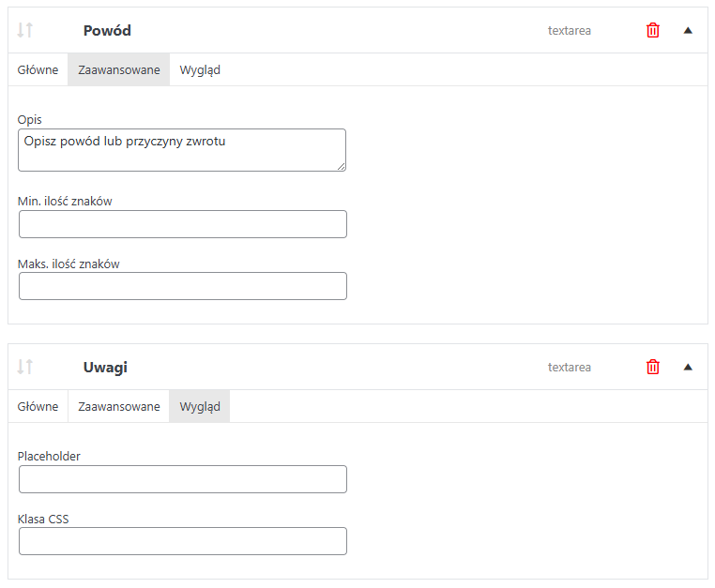This screenshot has height=588, width=715.
Task: Collapse the Uwagi field panel
Action: pos(688,367)
